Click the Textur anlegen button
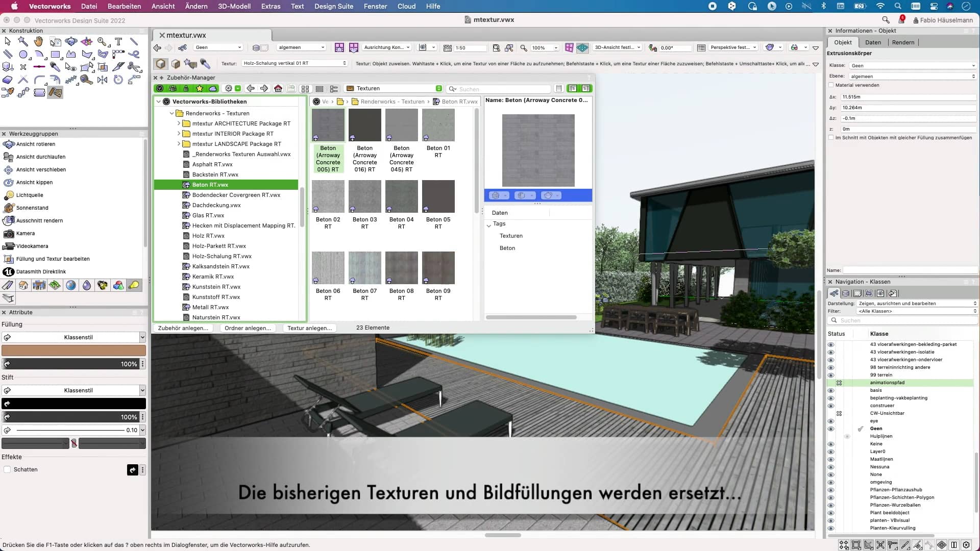 click(x=309, y=328)
